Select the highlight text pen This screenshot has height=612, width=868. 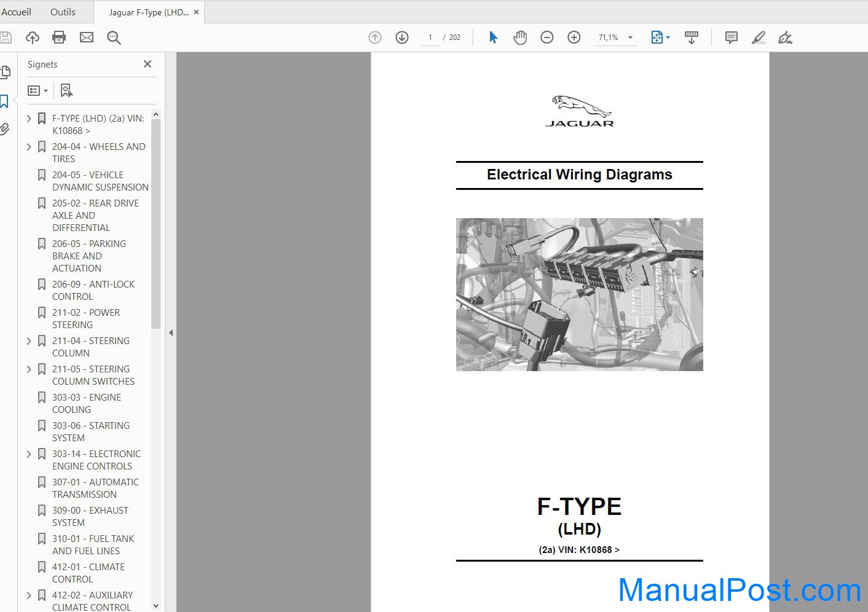[759, 37]
